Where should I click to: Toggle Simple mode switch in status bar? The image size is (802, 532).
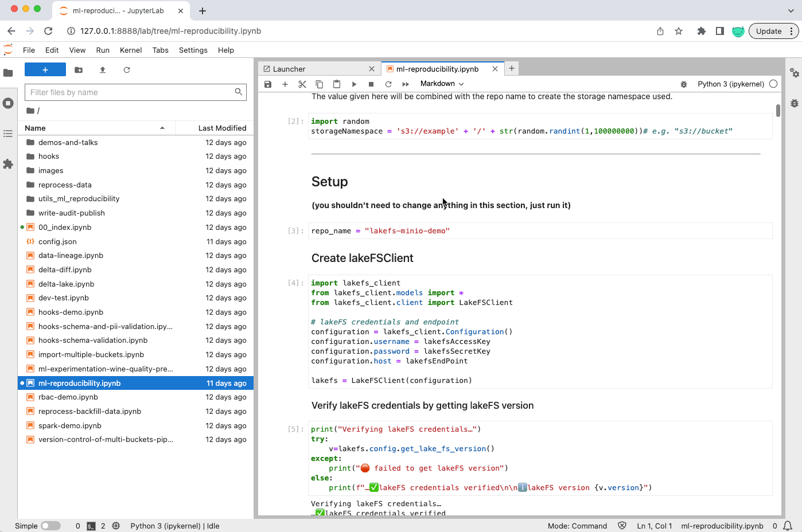pyautogui.click(x=50, y=526)
